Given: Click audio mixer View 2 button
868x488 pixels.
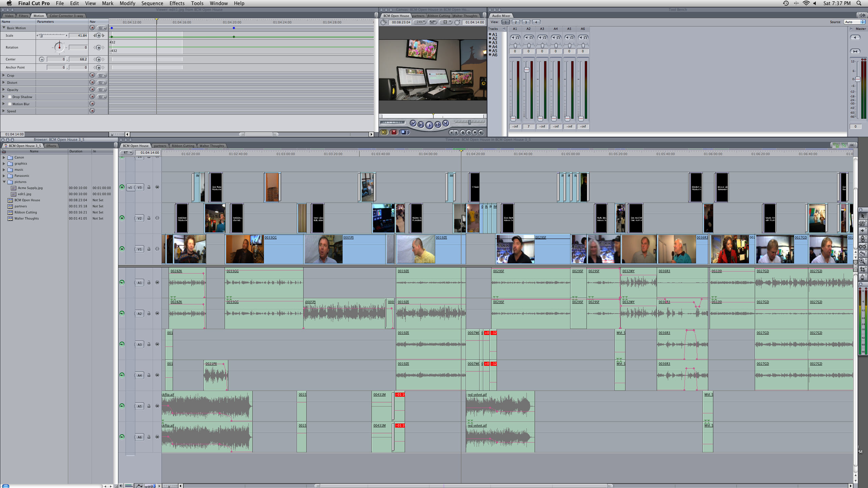Looking at the screenshot, I should 516,22.
